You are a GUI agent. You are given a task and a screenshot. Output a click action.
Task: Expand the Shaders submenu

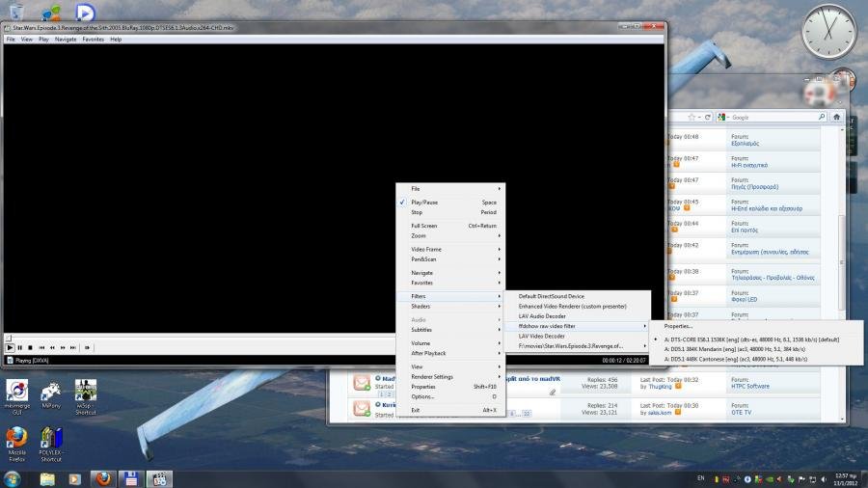click(x=450, y=307)
